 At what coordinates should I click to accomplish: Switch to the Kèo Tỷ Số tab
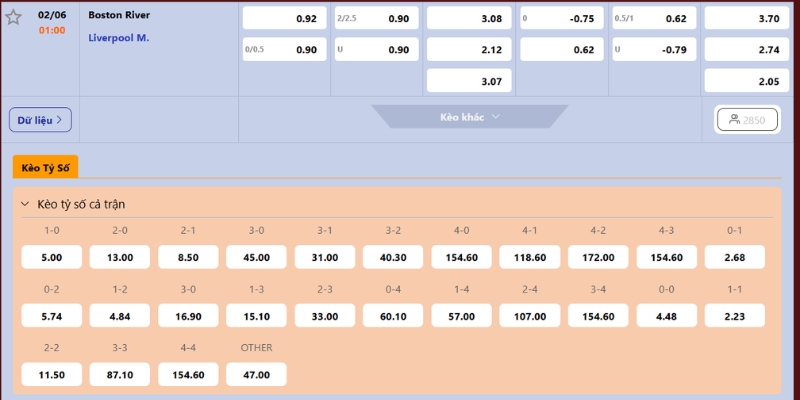(45, 167)
